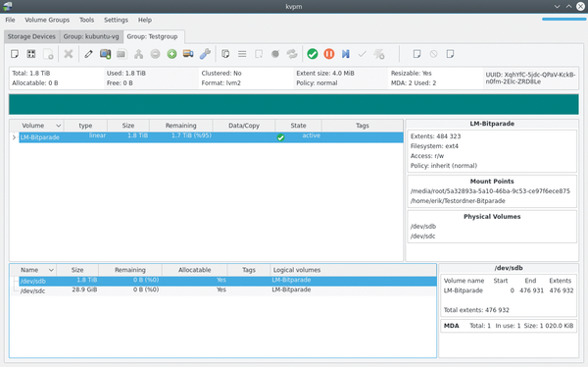Click the 28.9 GiB size cell

pos(84,289)
